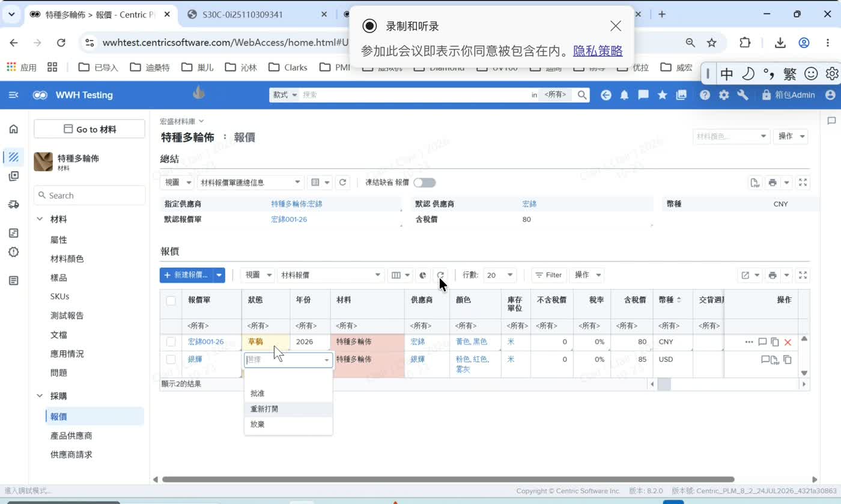Open the favorites star in Centric header
Screen dimensions: 841x504
click(662, 95)
